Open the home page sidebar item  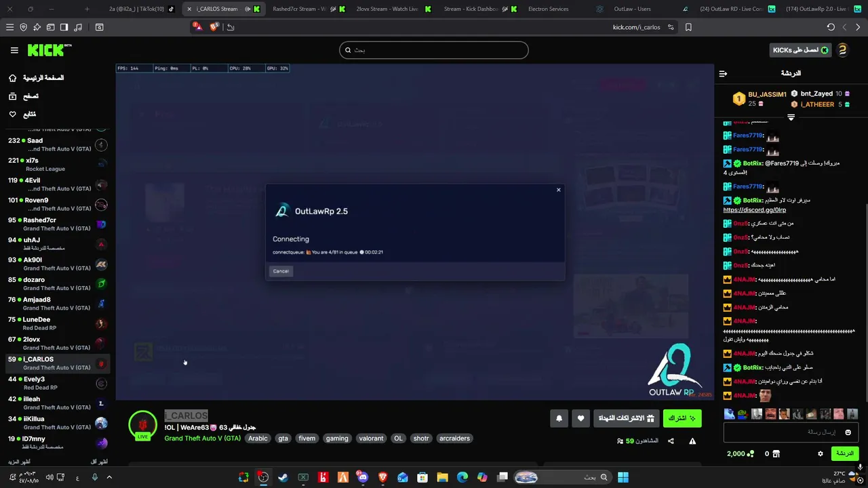[x=37, y=78]
